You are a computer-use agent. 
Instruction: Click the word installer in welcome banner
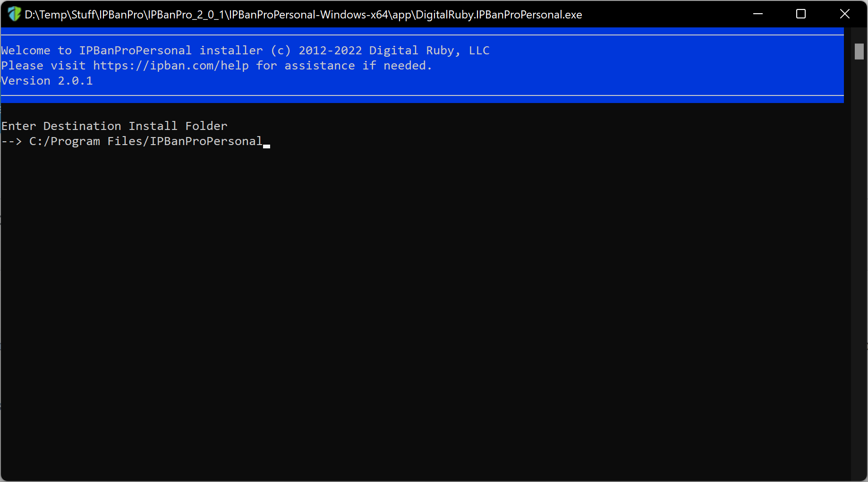coord(231,51)
